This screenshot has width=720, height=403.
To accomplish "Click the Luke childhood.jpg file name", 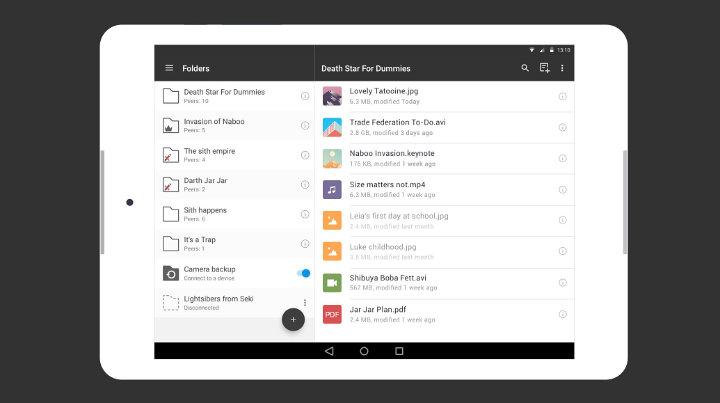I will click(382, 247).
